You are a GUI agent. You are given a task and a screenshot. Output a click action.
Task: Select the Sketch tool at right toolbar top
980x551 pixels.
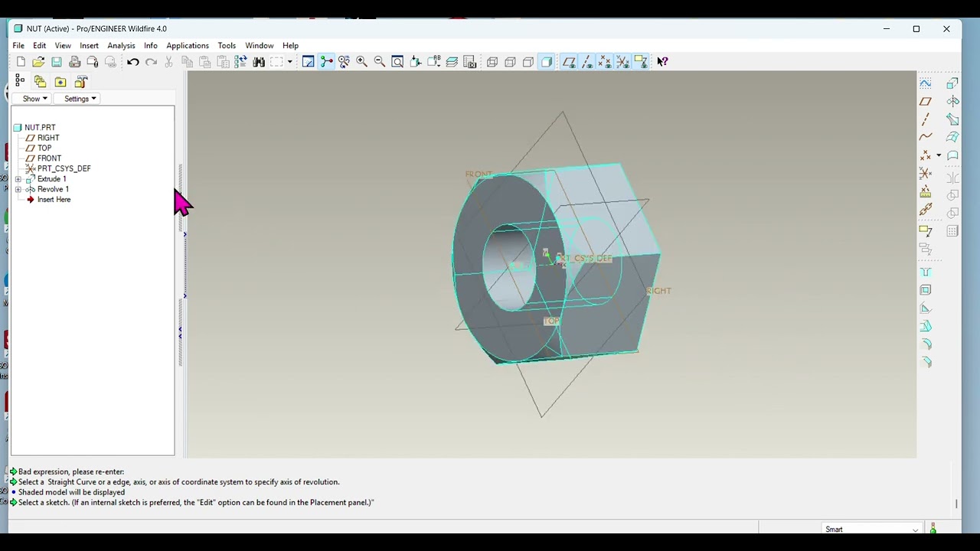coord(926,83)
